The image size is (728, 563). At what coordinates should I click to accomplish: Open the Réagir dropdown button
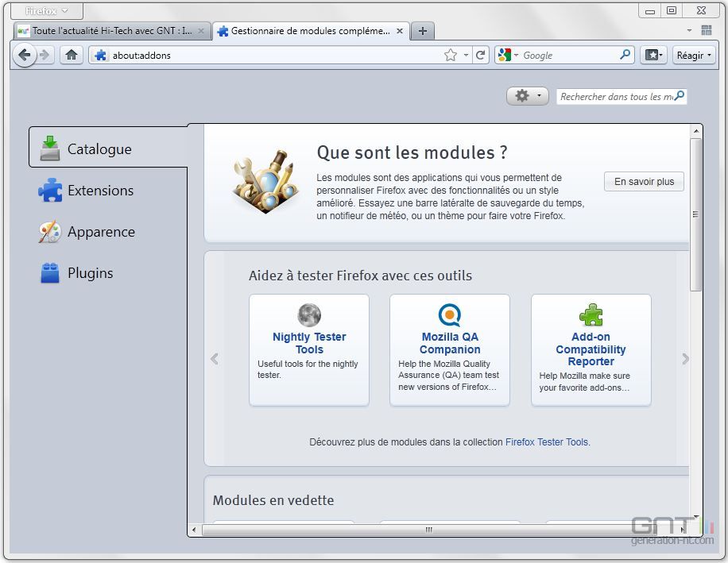694,55
